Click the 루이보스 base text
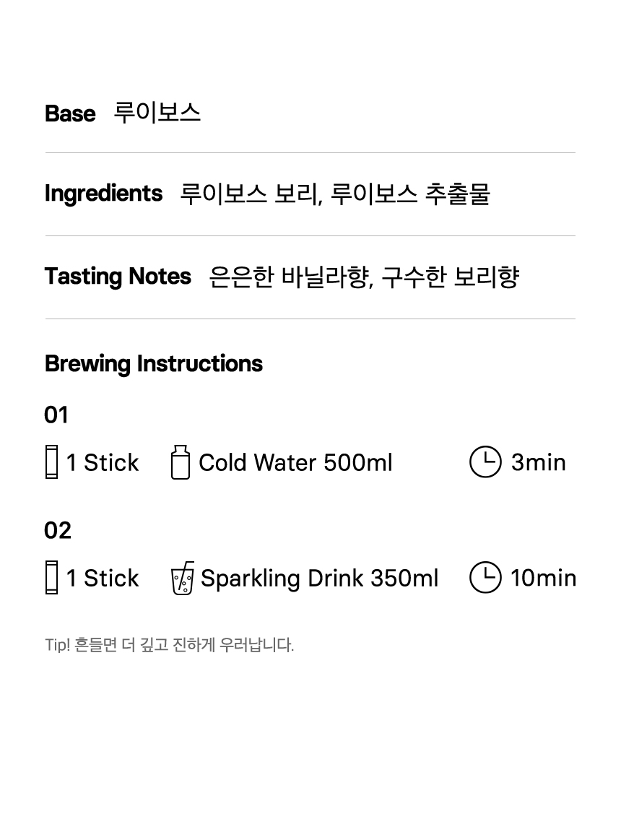The image size is (621, 840). [x=157, y=113]
